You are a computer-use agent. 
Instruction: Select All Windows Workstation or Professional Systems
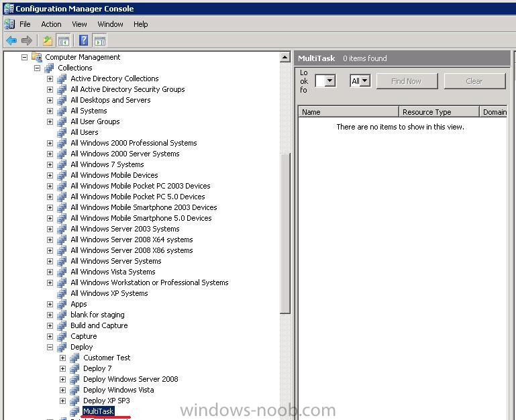[x=150, y=282]
